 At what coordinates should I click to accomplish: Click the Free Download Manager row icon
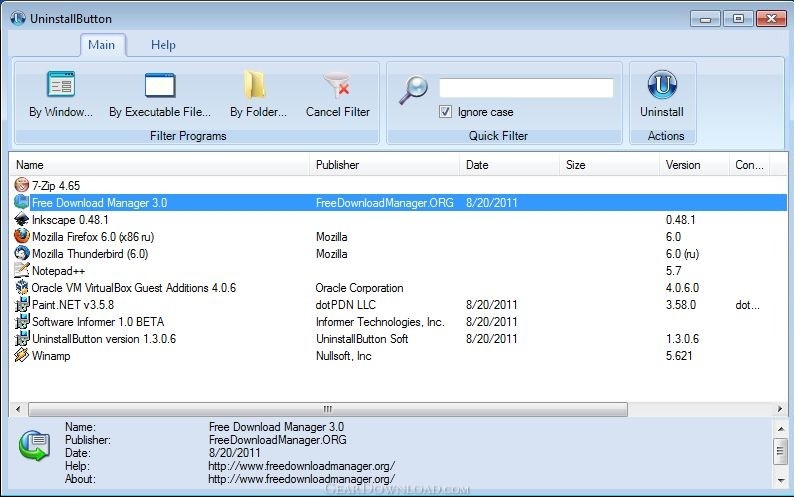tap(22, 202)
